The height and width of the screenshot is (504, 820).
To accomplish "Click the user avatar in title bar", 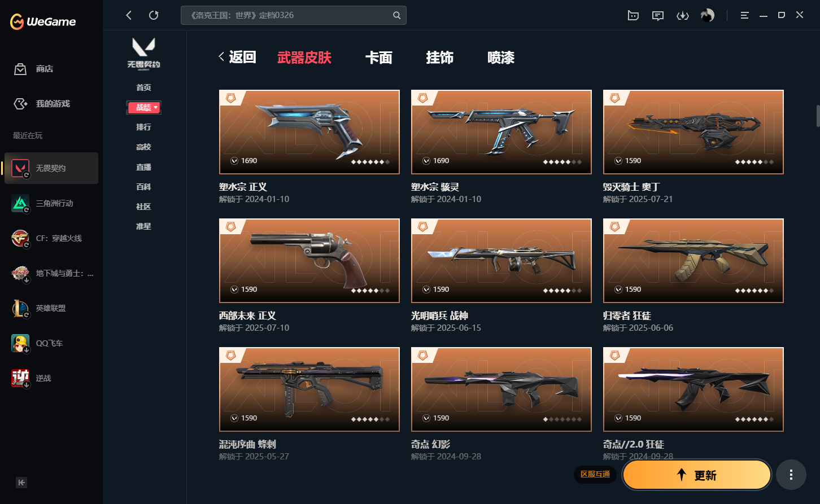I will pos(707,15).
